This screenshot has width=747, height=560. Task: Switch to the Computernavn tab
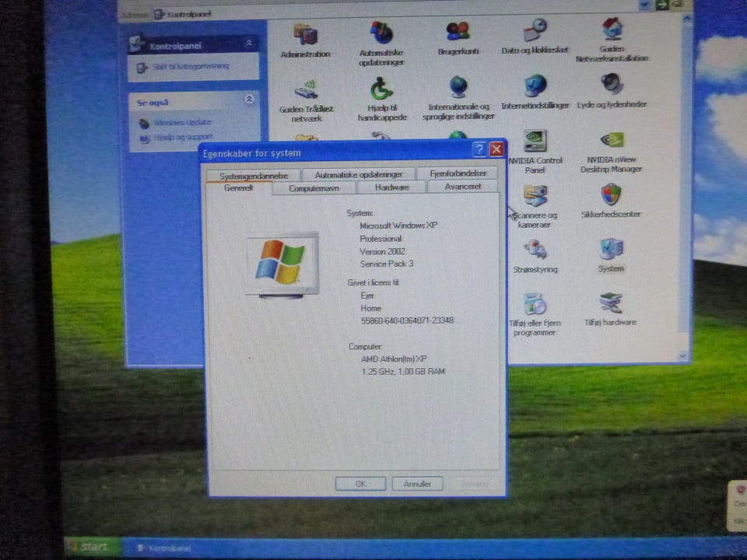[314, 188]
